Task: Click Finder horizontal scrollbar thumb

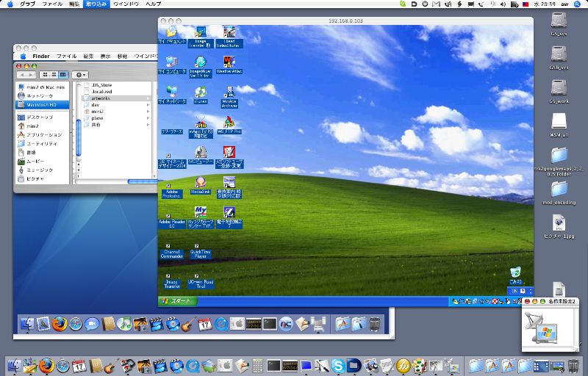Action: pos(143,181)
